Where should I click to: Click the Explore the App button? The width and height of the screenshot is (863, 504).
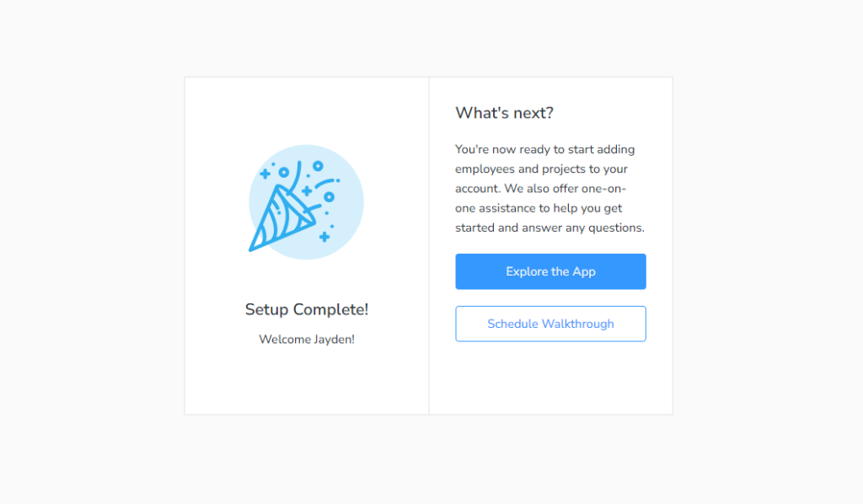point(550,271)
